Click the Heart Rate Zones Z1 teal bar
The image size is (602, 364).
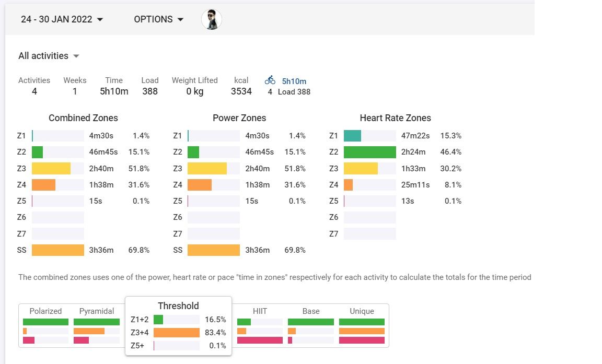(352, 136)
